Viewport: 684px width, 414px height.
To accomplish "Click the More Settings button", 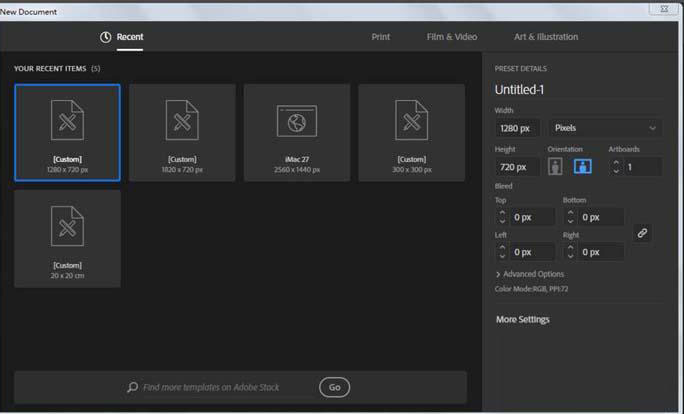I will pos(523,319).
